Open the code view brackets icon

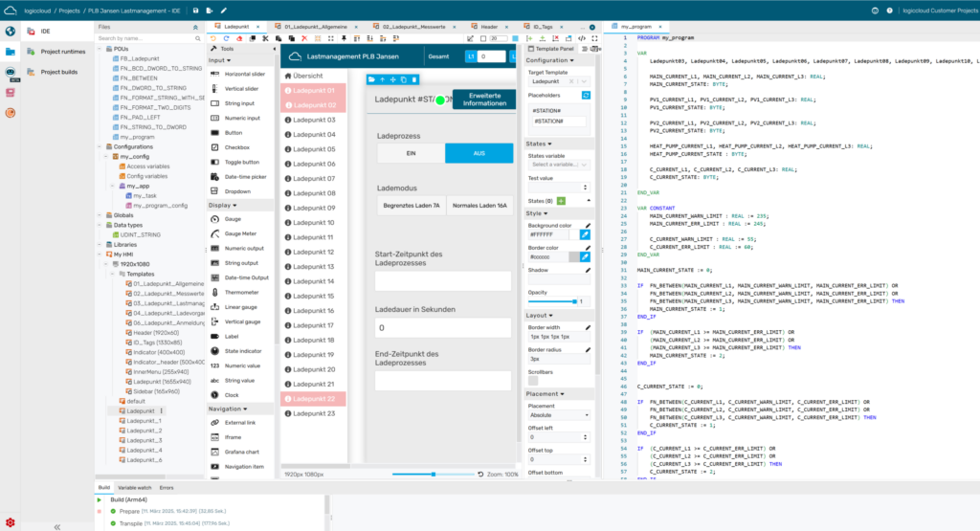(x=583, y=38)
